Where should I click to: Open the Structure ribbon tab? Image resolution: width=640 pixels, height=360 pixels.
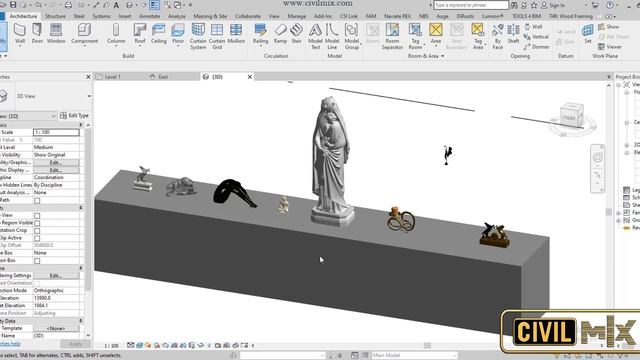(55, 16)
